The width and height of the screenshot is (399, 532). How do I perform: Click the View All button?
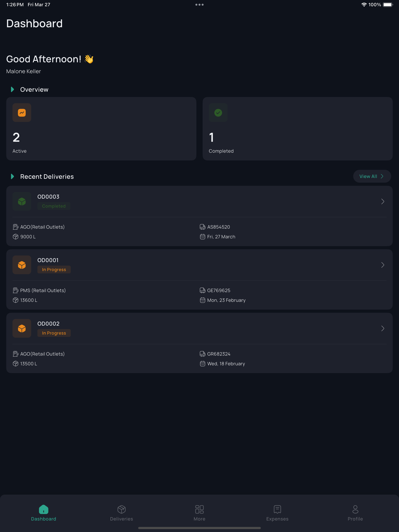[x=372, y=176]
